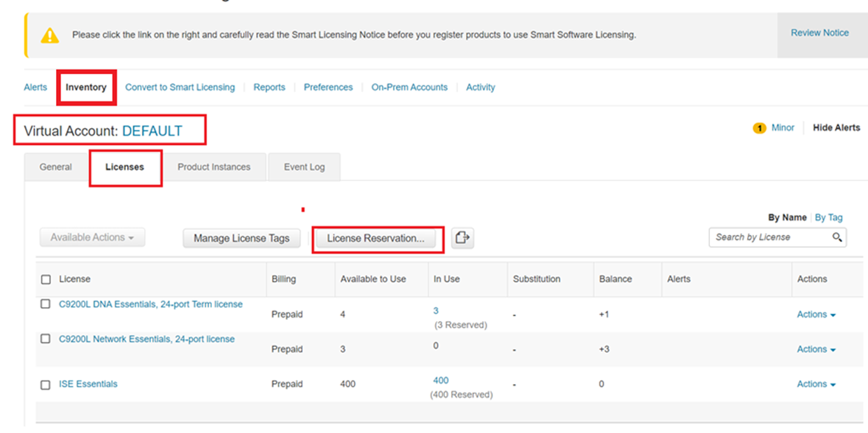
Task: Switch to the Licenses tab
Action: pyautogui.click(x=124, y=167)
